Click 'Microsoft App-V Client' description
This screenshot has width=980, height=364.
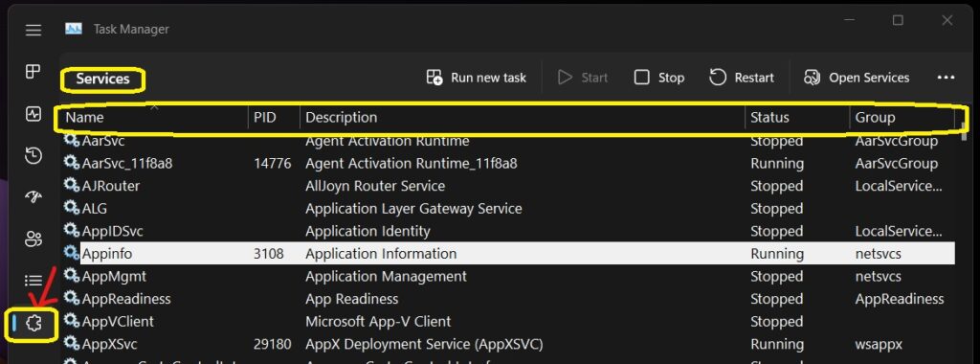tap(378, 322)
